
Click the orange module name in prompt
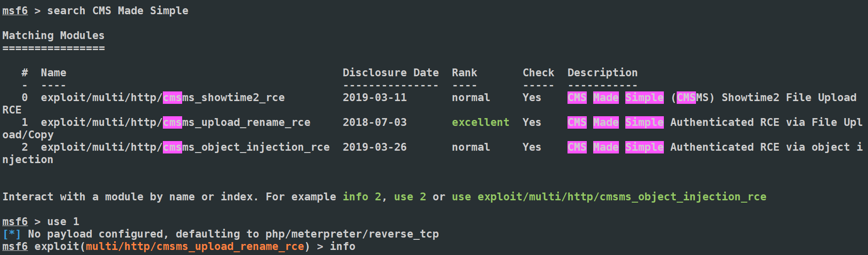click(195, 246)
